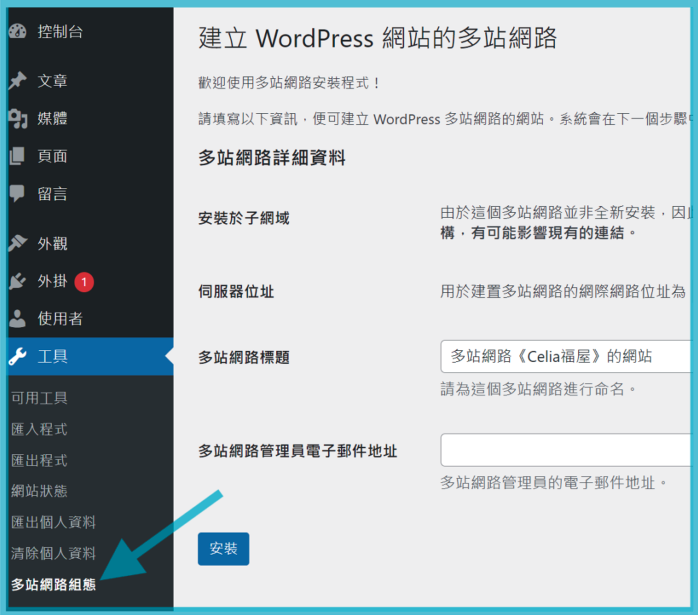Click the Pages icon in sidebar

17,156
